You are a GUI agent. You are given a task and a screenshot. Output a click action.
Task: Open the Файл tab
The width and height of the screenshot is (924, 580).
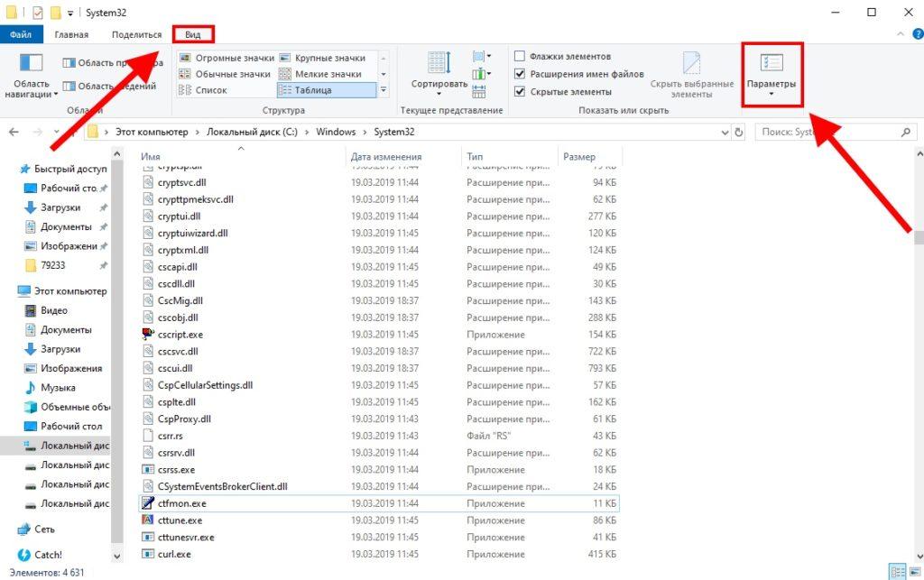(21, 34)
